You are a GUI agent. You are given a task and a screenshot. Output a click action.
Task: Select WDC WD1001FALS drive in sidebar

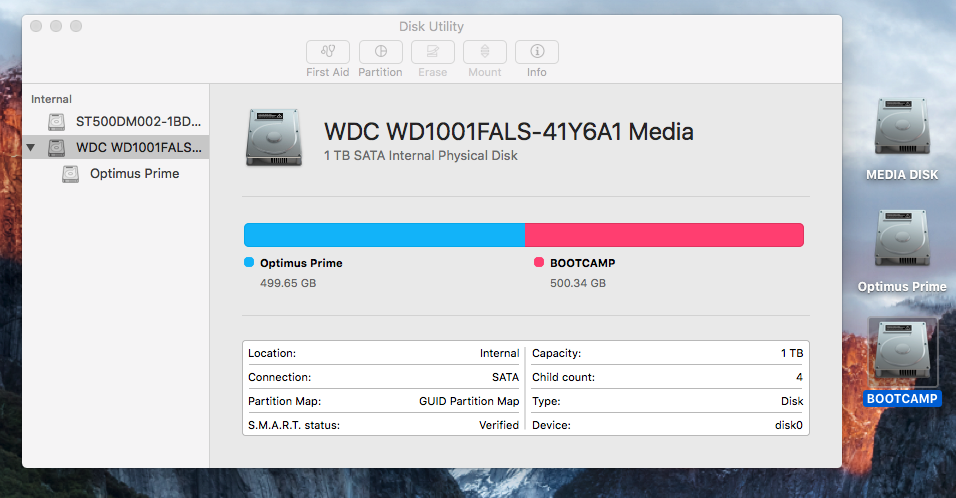tap(116, 147)
